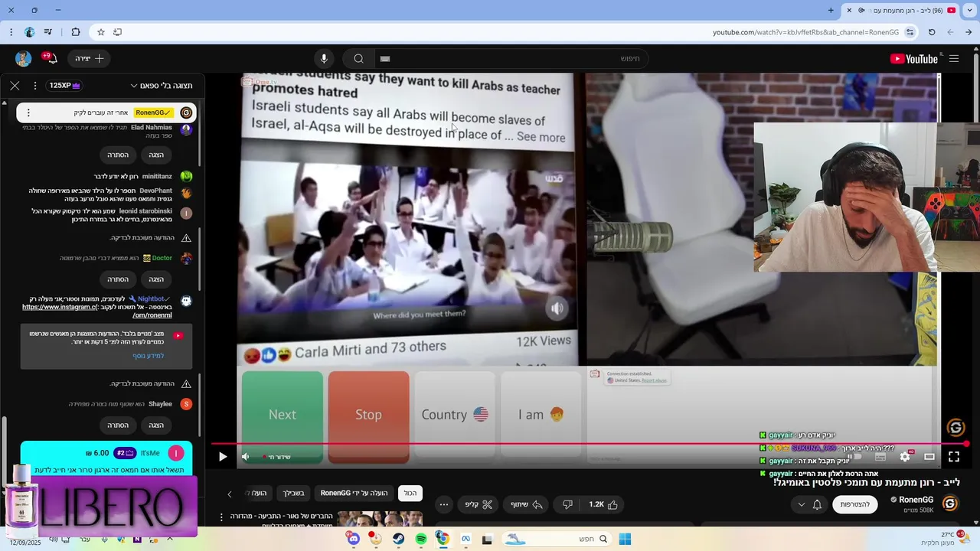Viewport: 980px width, 551px height.
Task: Bookmark this page with star
Action: 101,32
